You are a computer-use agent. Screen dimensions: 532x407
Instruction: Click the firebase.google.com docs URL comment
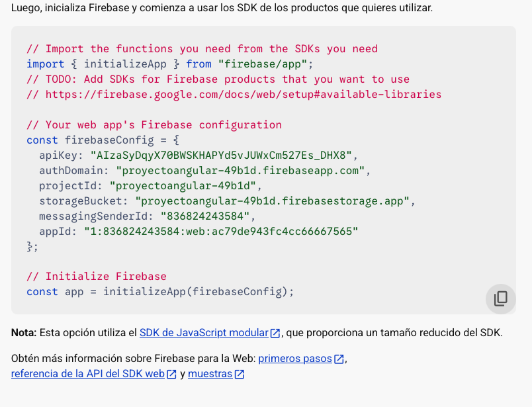(x=243, y=95)
